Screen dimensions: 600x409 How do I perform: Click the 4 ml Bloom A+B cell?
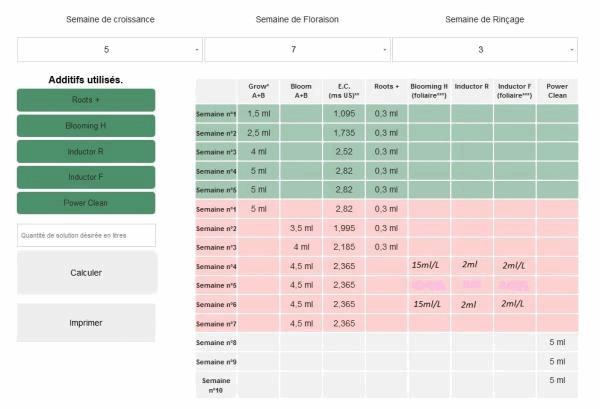point(301,247)
